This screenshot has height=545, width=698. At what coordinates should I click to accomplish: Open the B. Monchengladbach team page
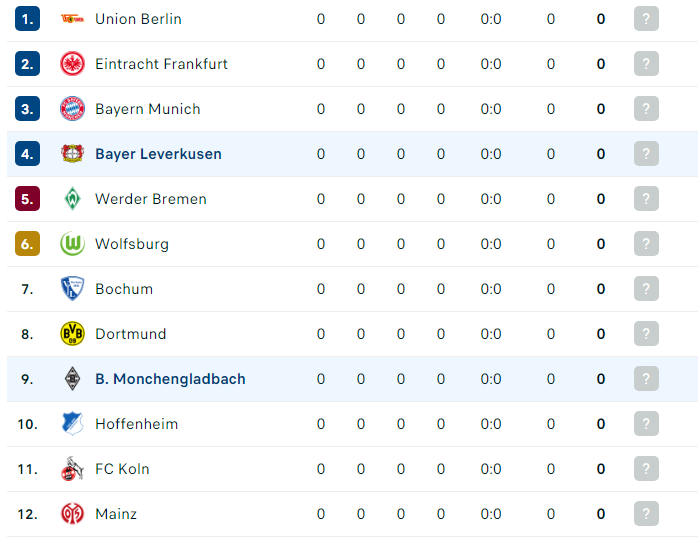coord(170,378)
